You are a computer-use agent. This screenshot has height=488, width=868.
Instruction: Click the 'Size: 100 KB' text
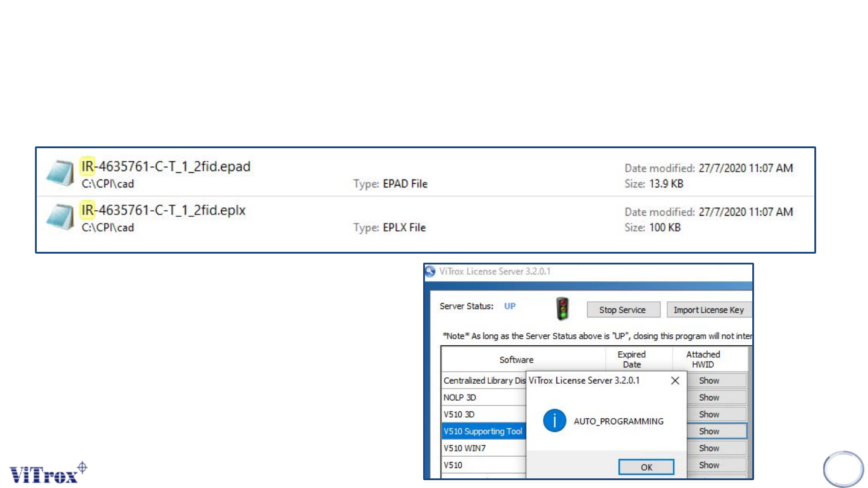click(x=652, y=228)
